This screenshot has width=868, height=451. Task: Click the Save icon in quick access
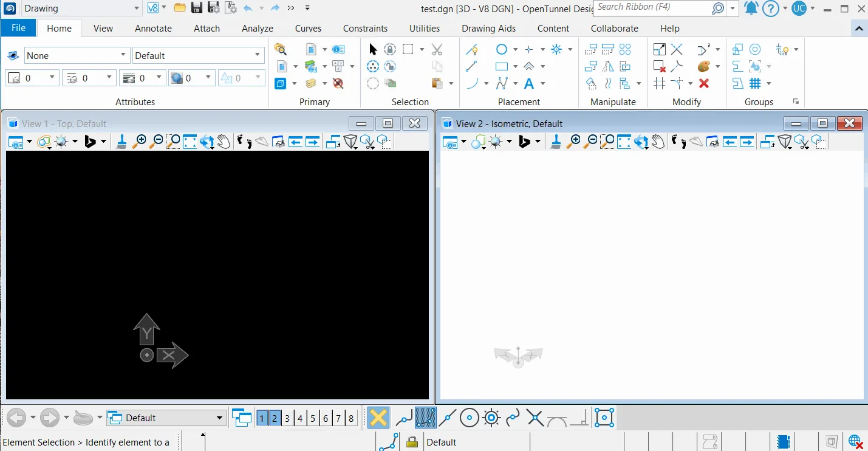coord(196,8)
